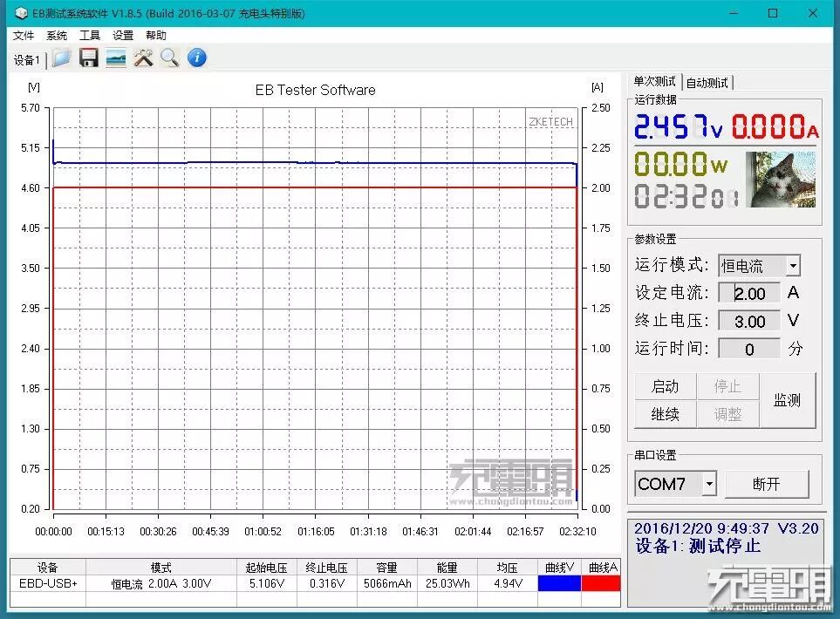This screenshot has width=840, height=619.
Task: Click the 2016/12/20 9:49:37 timestamp
Action: tap(702, 528)
